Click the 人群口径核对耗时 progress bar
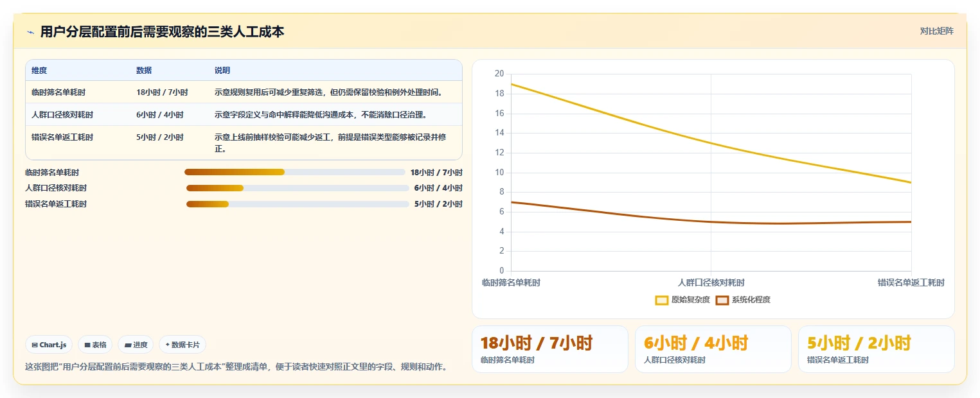 click(298, 188)
